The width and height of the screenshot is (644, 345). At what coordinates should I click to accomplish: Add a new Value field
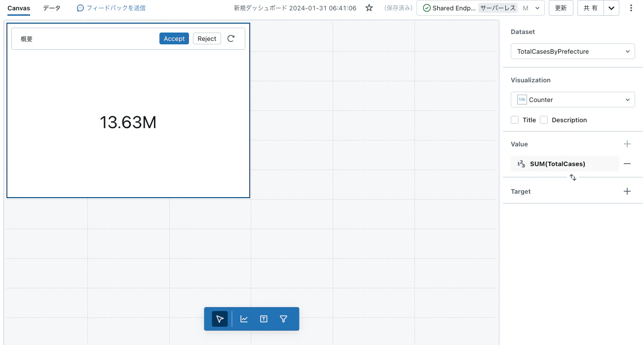(627, 144)
